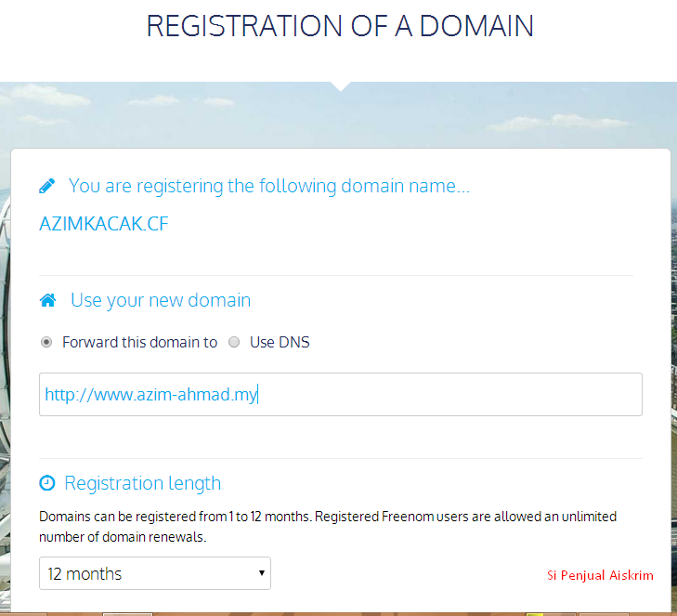Click the REGISTRATION OF A DOMAIN title
Image resolution: width=677 pixels, height=616 pixels.
point(340,26)
